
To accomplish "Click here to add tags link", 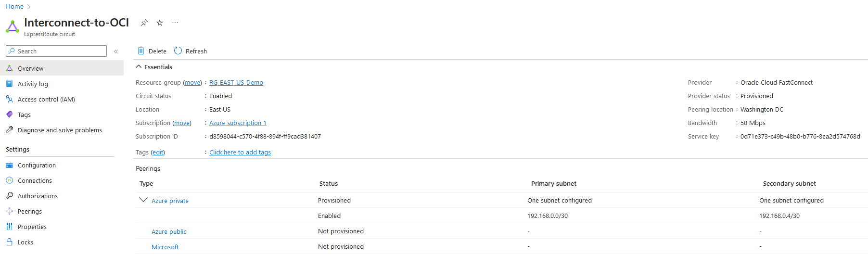I will click(x=240, y=153).
